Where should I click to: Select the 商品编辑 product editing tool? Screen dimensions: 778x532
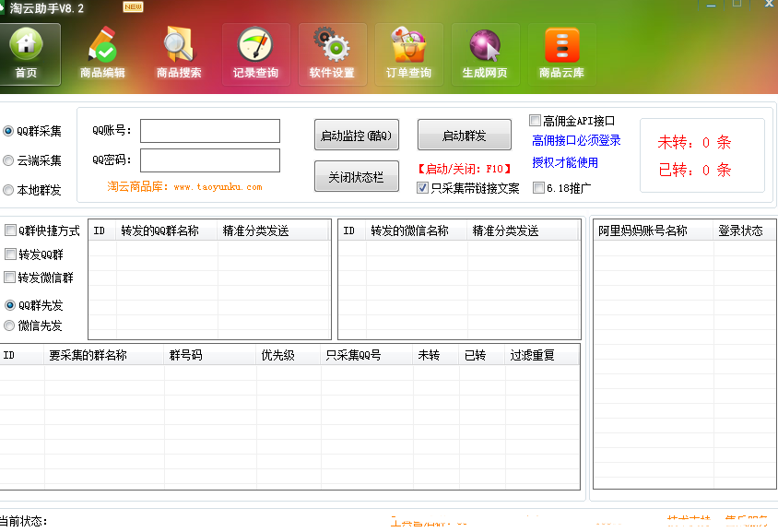[x=103, y=53]
